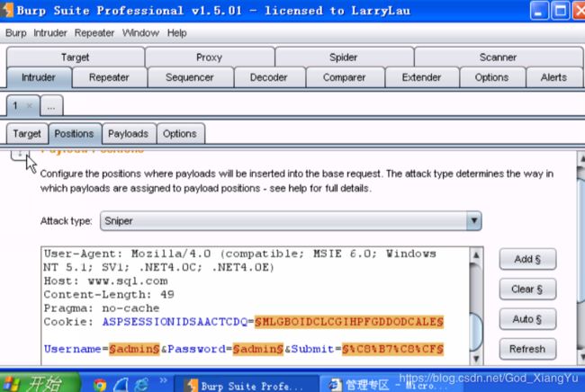Switch to the Spider tab
This screenshot has height=392, width=585.
(x=344, y=58)
